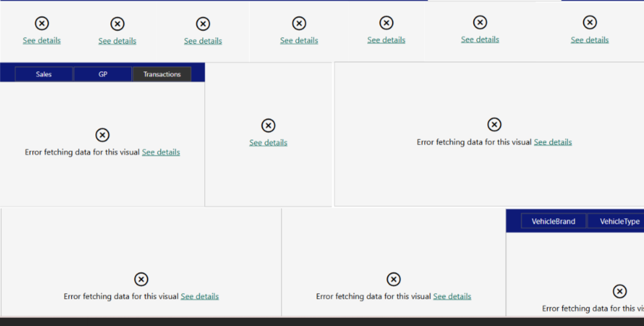Image resolution: width=644 pixels, height=326 pixels.
Task: Switch to the GP tab
Action: coord(103,74)
